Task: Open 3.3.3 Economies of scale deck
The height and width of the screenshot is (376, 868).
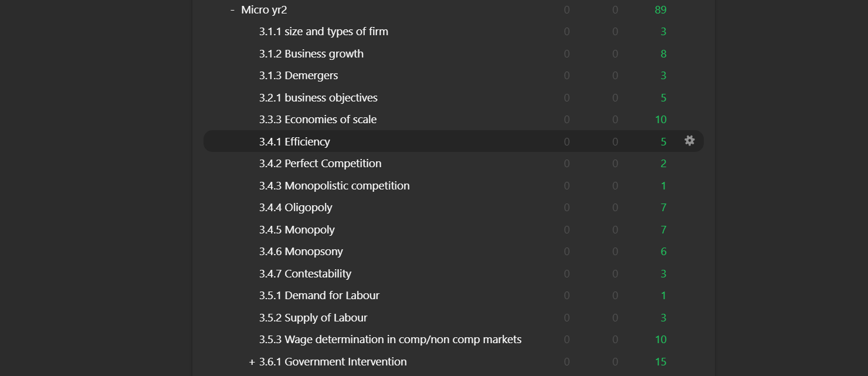Action: tap(318, 120)
